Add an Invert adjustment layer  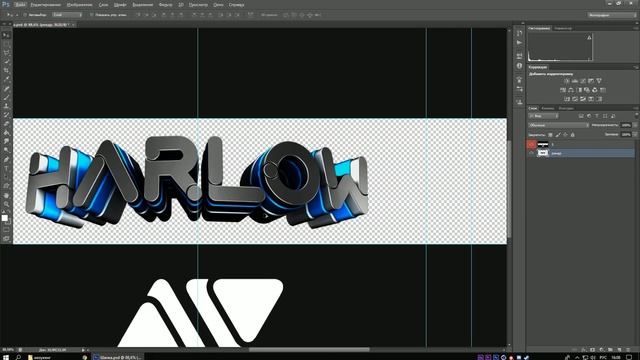(x=567, y=99)
